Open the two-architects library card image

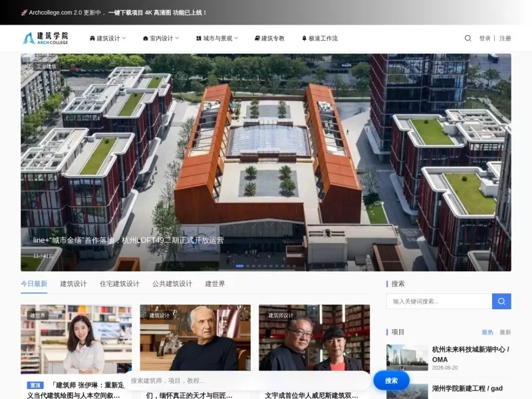[x=314, y=338]
